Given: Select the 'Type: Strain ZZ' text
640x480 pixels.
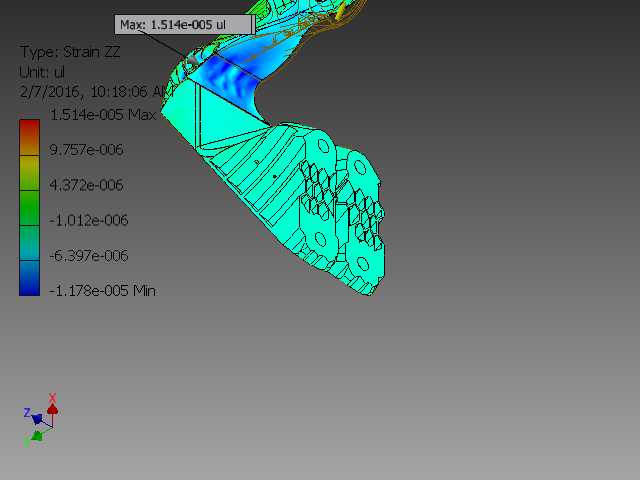Looking at the screenshot, I should tap(70, 52).
